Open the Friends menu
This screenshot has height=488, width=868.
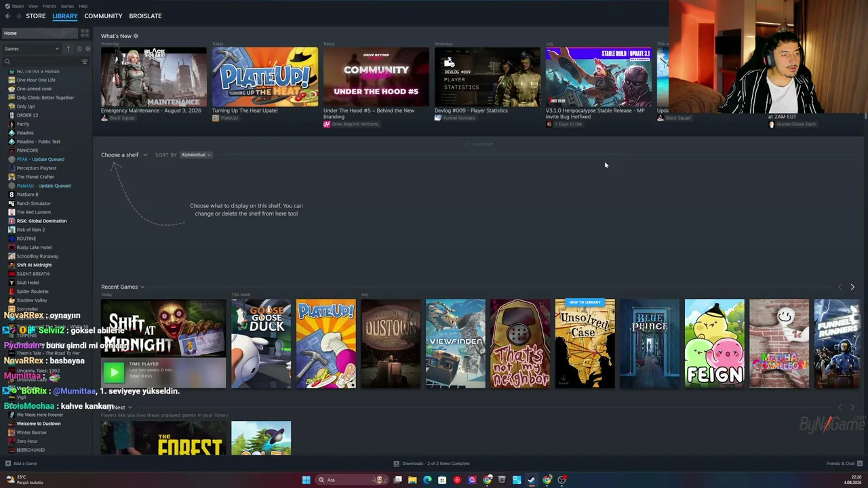(50, 6)
